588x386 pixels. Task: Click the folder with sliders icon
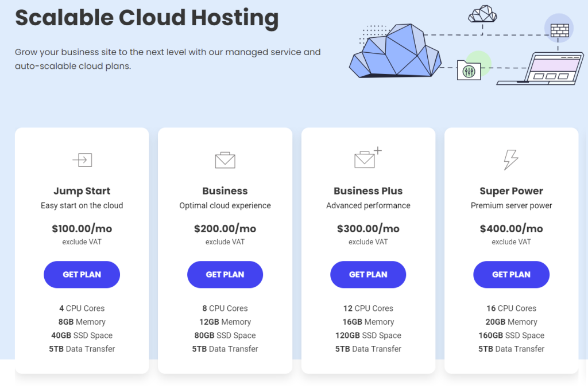click(469, 71)
